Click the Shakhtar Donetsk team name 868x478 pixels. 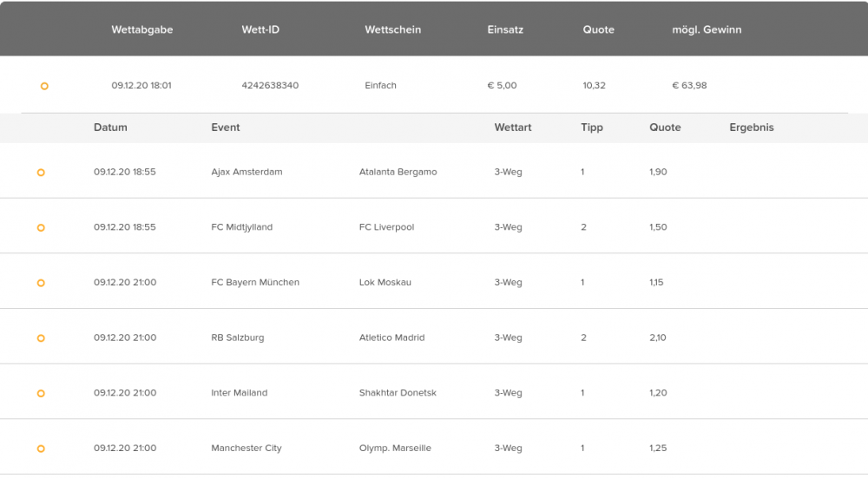(x=398, y=393)
